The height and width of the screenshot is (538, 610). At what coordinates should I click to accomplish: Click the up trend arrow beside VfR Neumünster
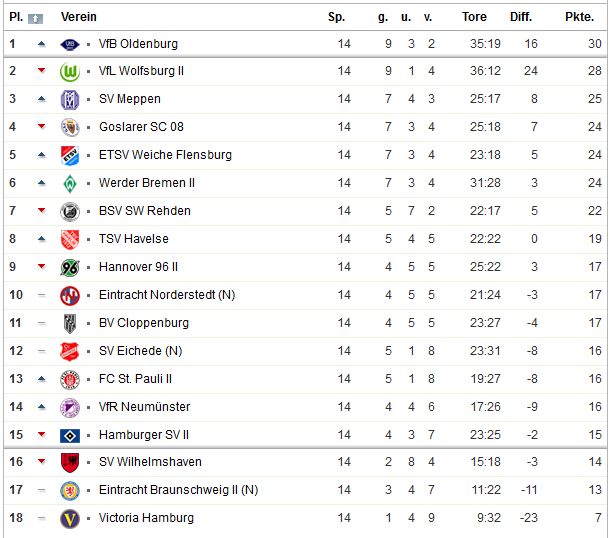tap(42, 407)
